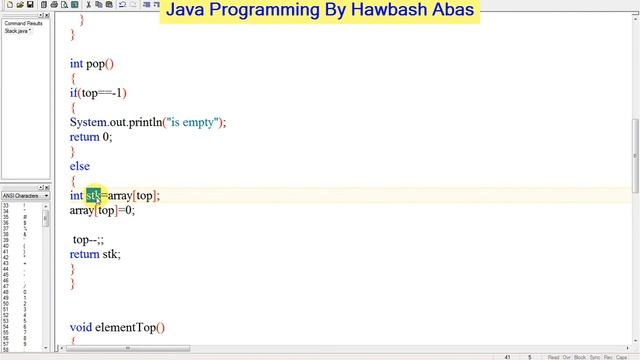Click the 'else' keyword

click(x=80, y=166)
